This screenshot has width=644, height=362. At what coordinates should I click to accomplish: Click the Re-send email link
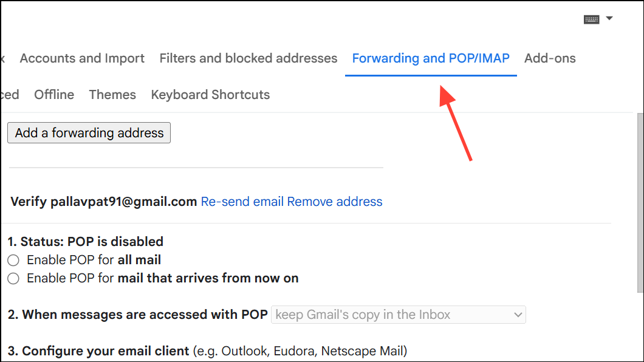click(242, 202)
